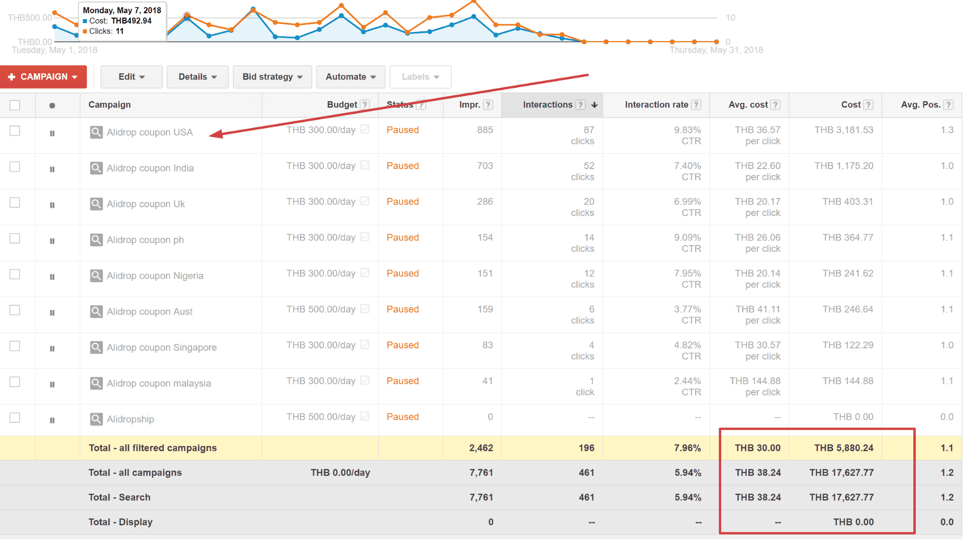Viewport: 980px width, 540px height.
Task: Click the paused status icon for Alidrop coupon Nigeria
Action: (x=52, y=276)
